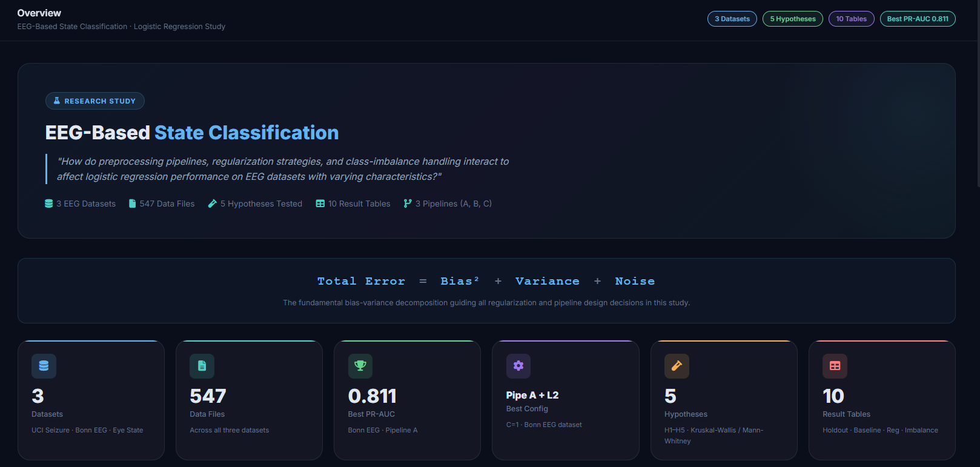This screenshot has height=467, width=980.
Task: Click the table icon in the Result Tables card
Action: (x=835, y=366)
